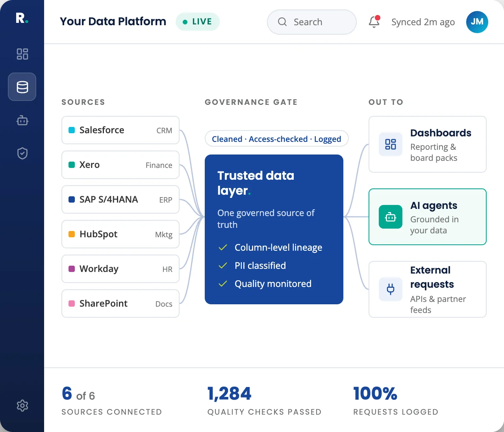This screenshot has height=432, width=504.
Task: Click 'PII classified' item
Action: [252, 266]
